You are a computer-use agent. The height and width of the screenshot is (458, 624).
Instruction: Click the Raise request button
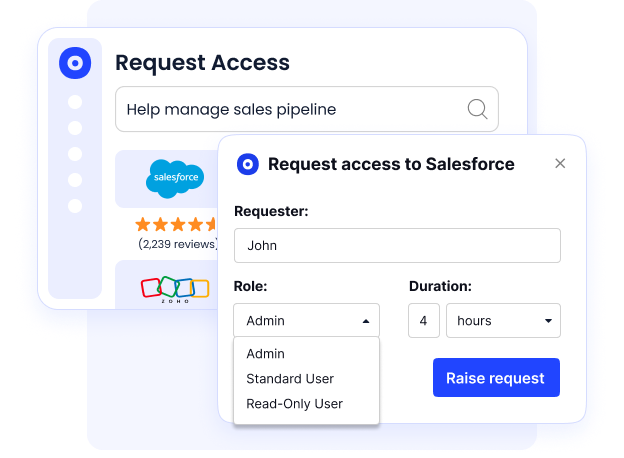click(496, 378)
